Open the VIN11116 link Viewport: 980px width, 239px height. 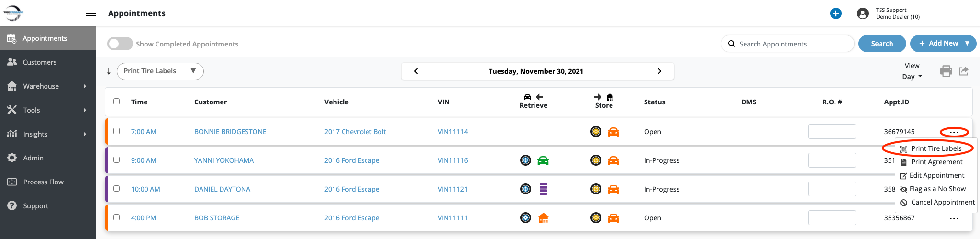tap(453, 160)
